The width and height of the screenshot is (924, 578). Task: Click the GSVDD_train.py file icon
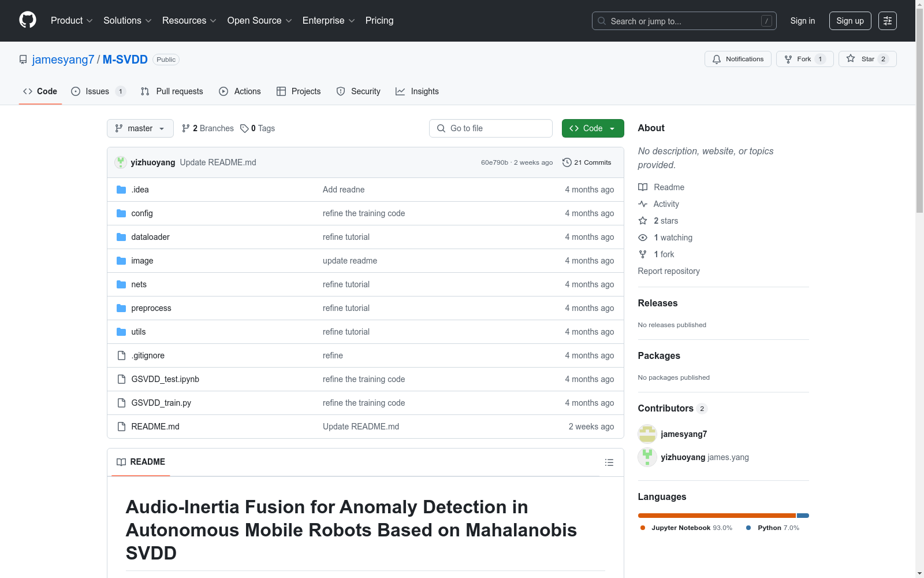121,403
